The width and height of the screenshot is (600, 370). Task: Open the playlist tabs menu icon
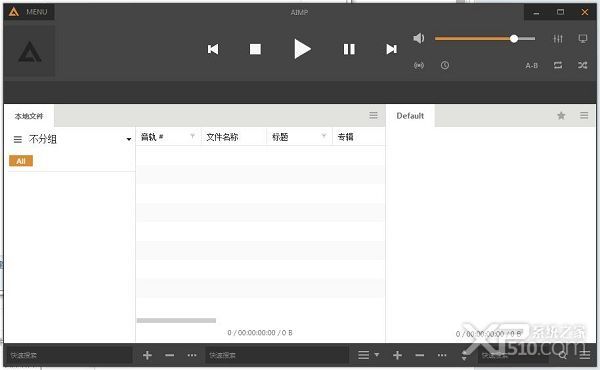pos(584,115)
